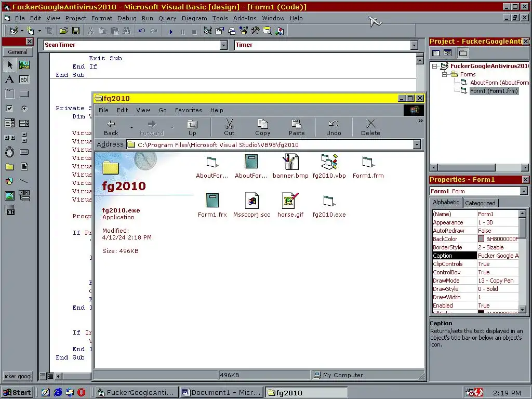Select the fg2010.vbp project file
This screenshot has height=399, width=532.
pyautogui.click(x=329, y=166)
